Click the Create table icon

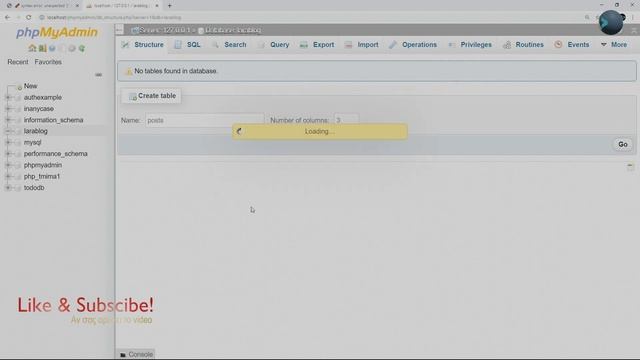pyautogui.click(x=132, y=96)
